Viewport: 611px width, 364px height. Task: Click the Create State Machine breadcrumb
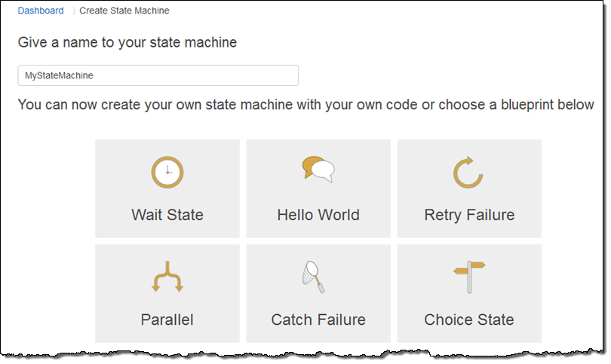click(x=124, y=11)
